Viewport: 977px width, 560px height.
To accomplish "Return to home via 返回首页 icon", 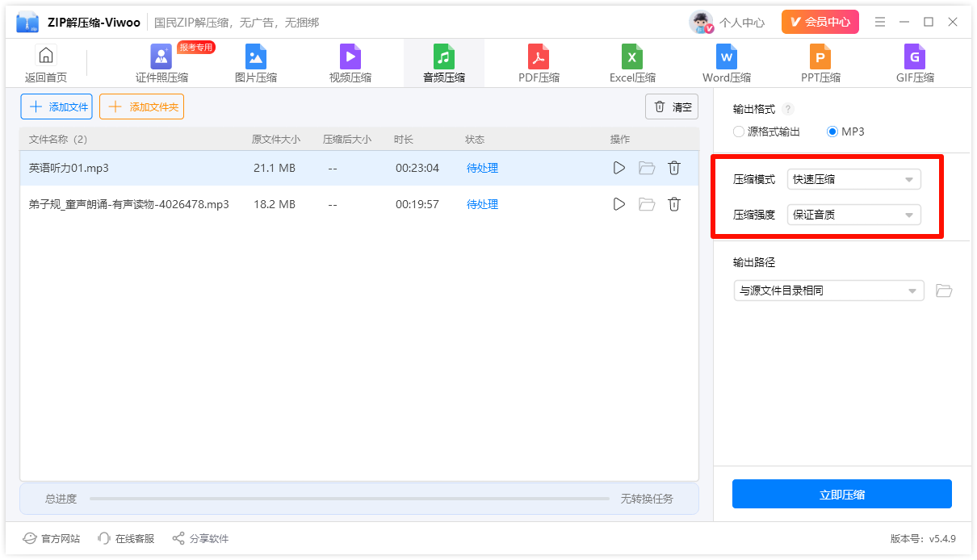I will coord(46,56).
